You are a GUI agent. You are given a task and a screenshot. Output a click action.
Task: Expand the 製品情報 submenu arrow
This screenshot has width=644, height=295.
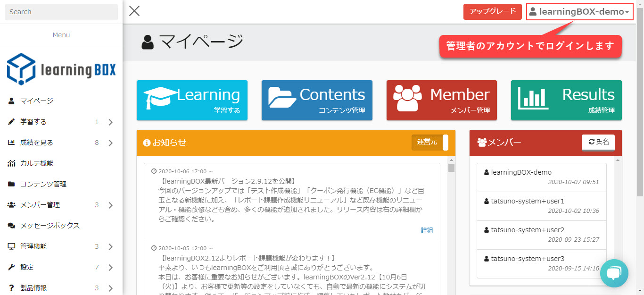110,288
